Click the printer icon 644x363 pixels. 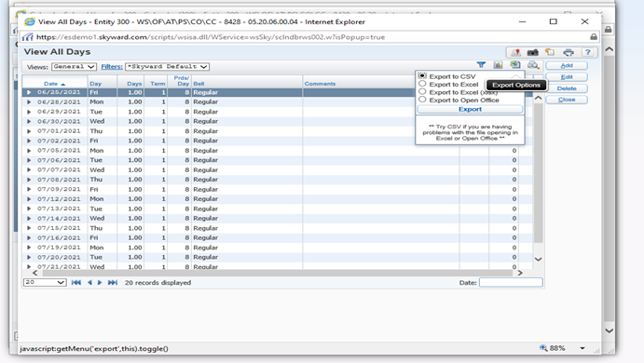[569, 52]
